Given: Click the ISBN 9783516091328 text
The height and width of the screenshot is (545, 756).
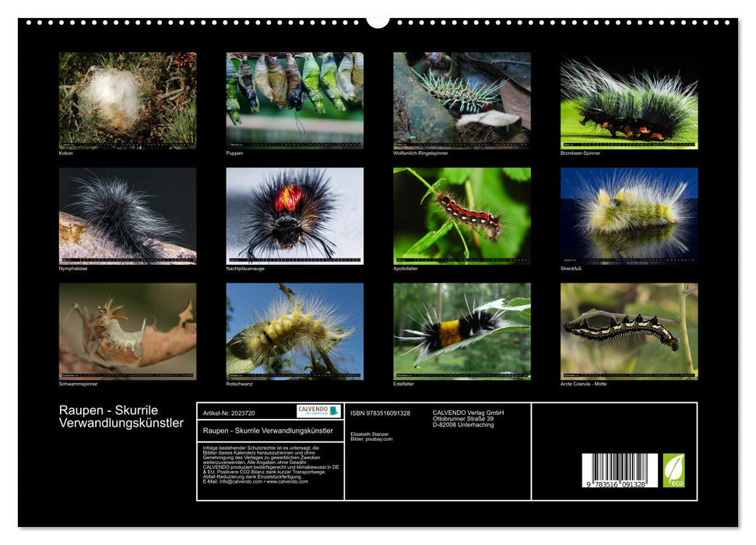Looking at the screenshot, I should [382, 412].
